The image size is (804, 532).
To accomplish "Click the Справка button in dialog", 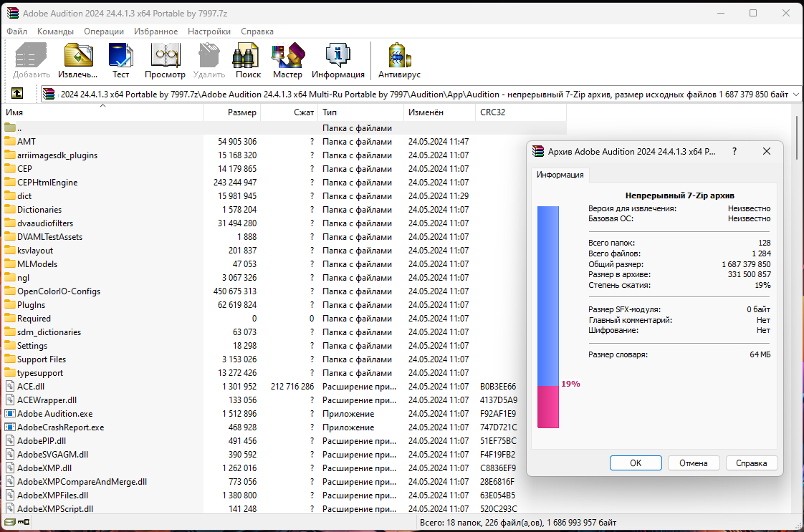I will 751,463.
